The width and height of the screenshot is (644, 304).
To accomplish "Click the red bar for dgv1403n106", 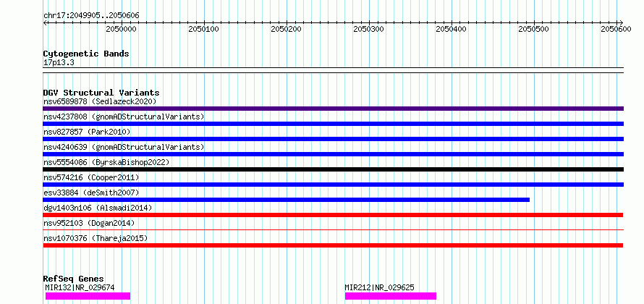I will (x=333, y=215).
